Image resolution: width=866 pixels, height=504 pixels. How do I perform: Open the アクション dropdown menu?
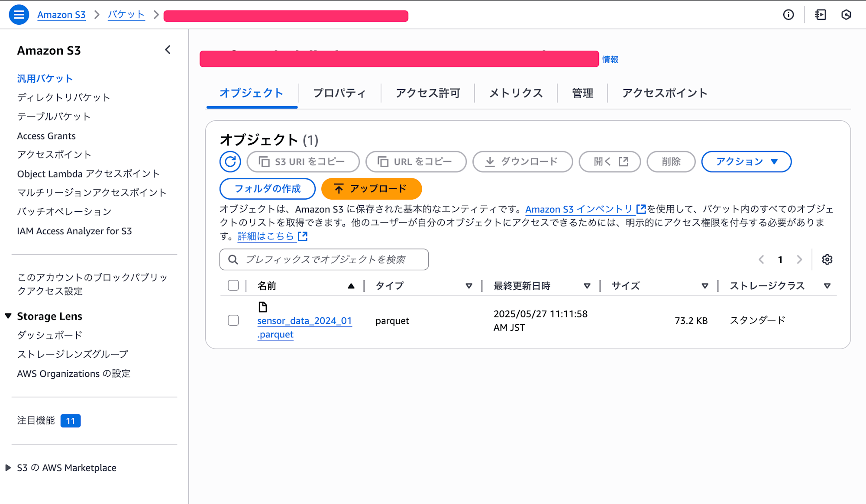coord(746,162)
